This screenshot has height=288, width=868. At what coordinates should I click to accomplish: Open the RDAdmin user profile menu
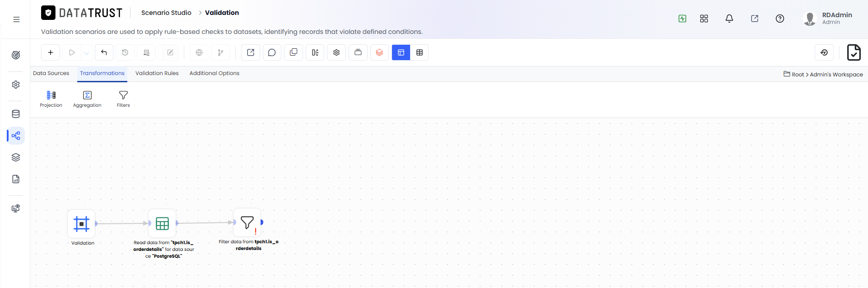click(x=828, y=19)
